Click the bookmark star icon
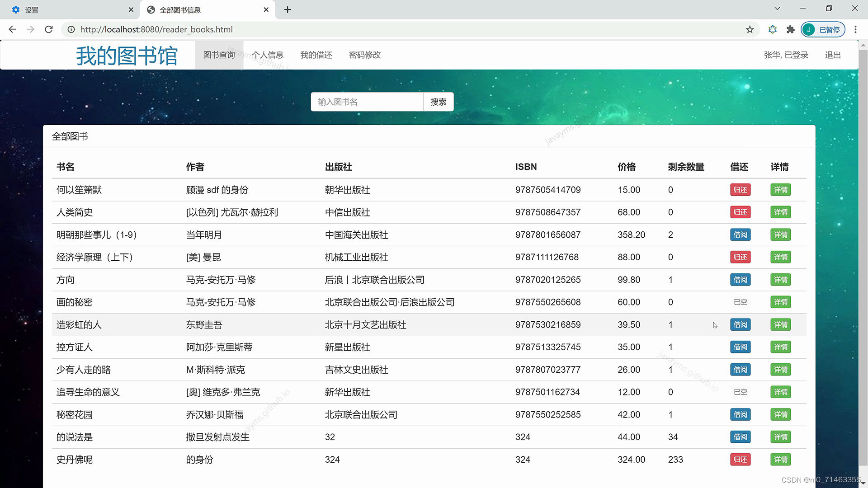The image size is (868, 488). click(750, 29)
